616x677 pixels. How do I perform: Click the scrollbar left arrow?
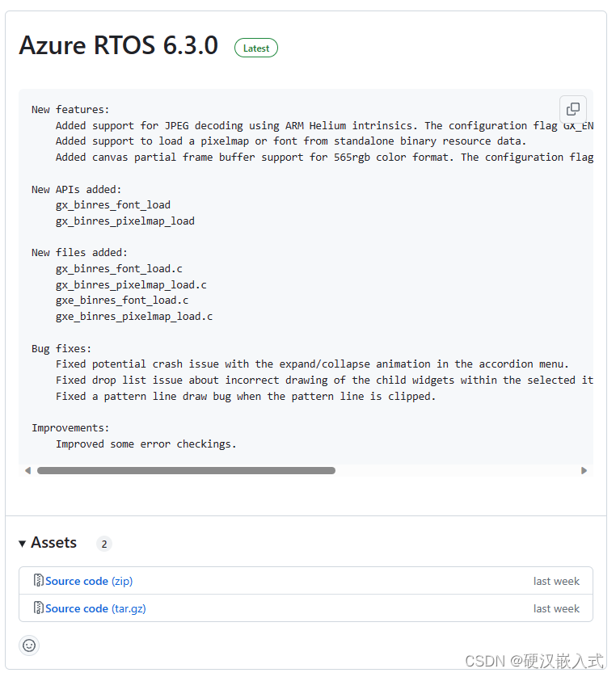[x=27, y=471]
